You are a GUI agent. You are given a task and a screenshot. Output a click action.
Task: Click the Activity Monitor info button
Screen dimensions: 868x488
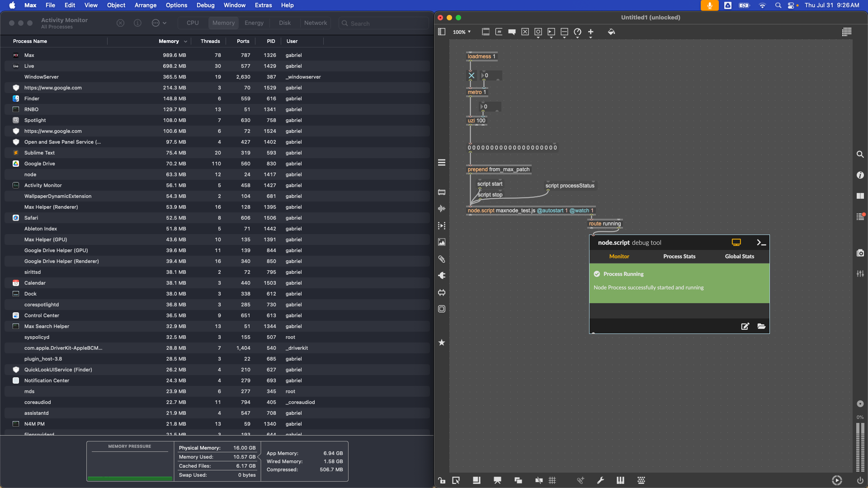[137, 23]
